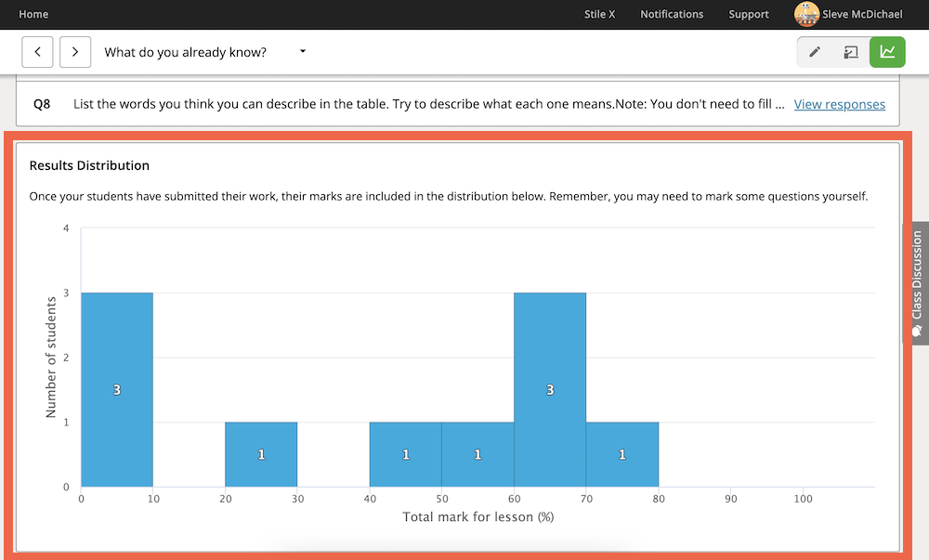Switch to edit mode pencil icon
The image size is (929, 560).
[815, 52]
